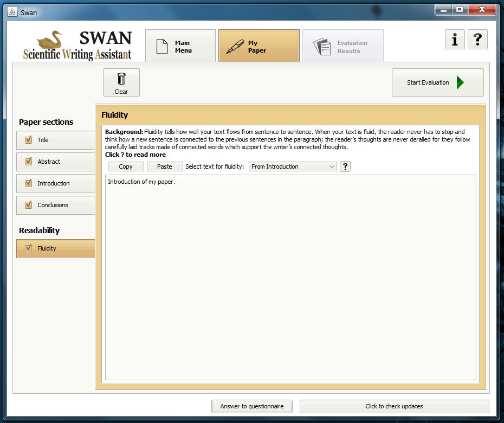This screenshot has height=423, width=504.
Task: Open help via the large question mark button
Action: coord(477,40)
